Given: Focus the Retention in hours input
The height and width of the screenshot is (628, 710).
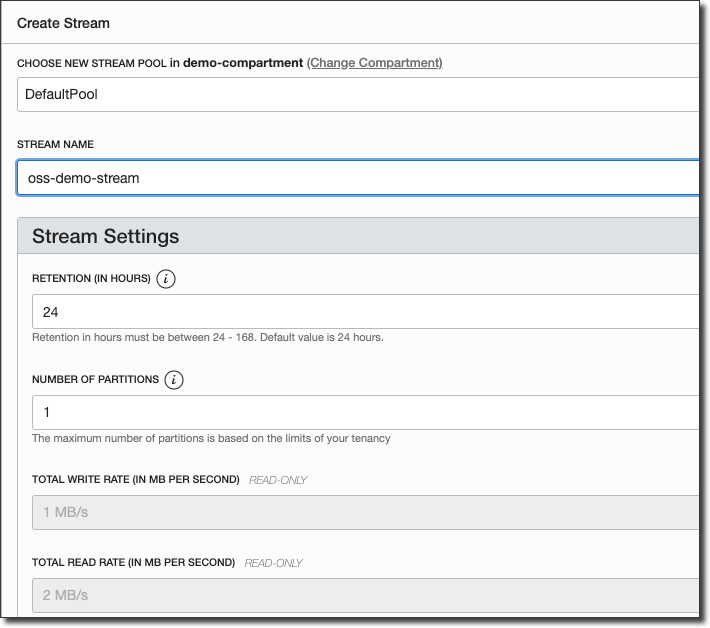Looking at the screenshot, I should [x=364, y=312].
